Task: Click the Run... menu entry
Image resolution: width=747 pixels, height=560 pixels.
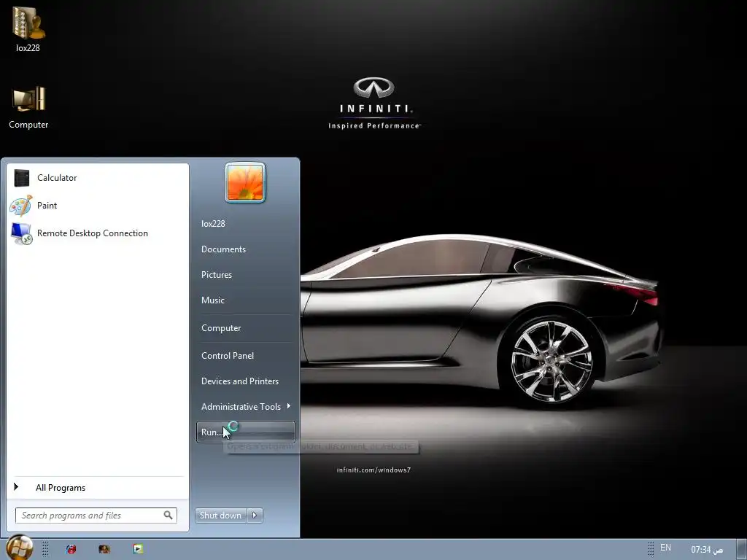Action: point(245,432)
